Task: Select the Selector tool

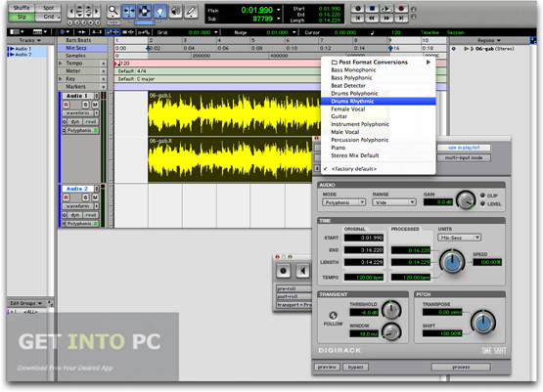Action: click(x=145, y=11)
